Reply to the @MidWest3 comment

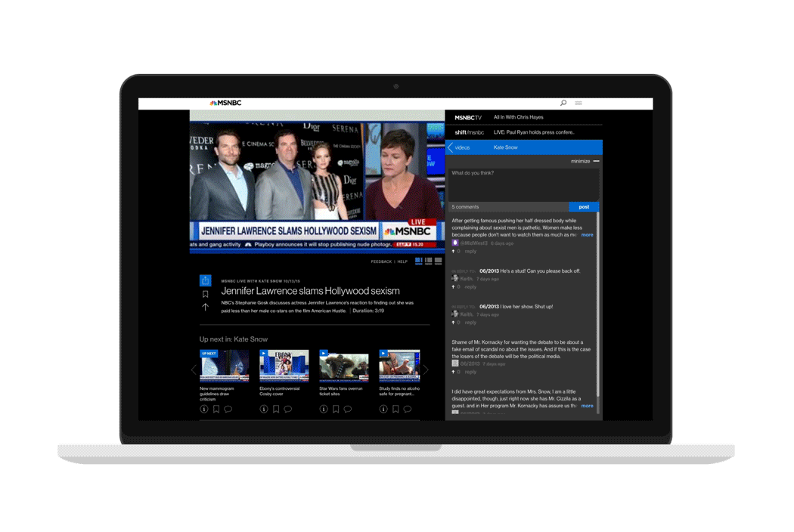(x=470, y=251)
